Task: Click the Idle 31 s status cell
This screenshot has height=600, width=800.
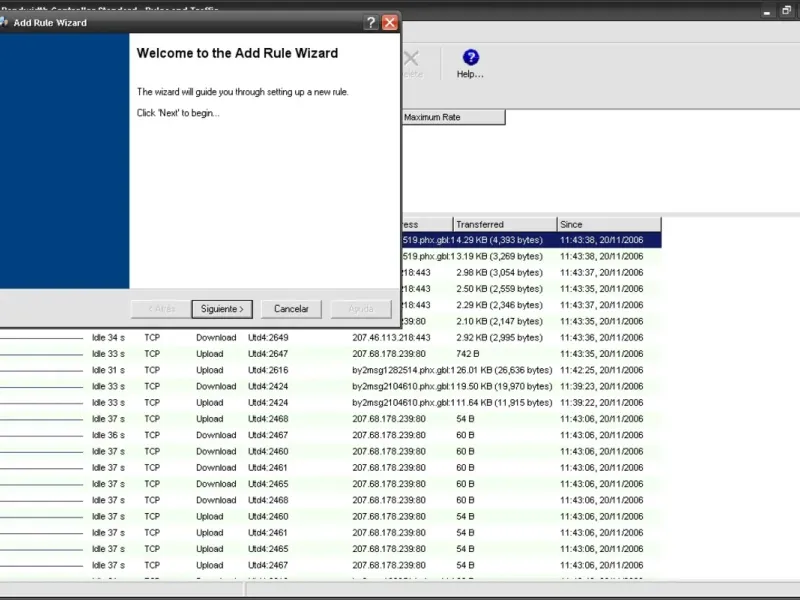Action: click(108, 370)
